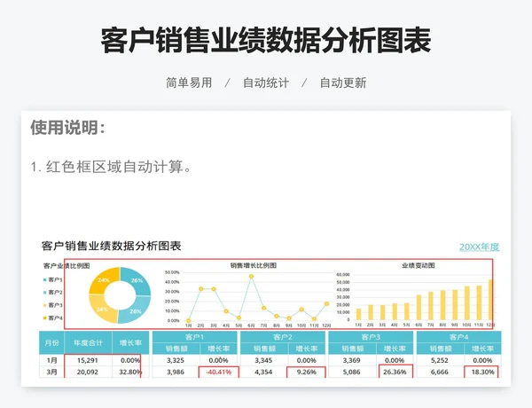Click the 60,000 axis label on bar chart

coord(343,274)
